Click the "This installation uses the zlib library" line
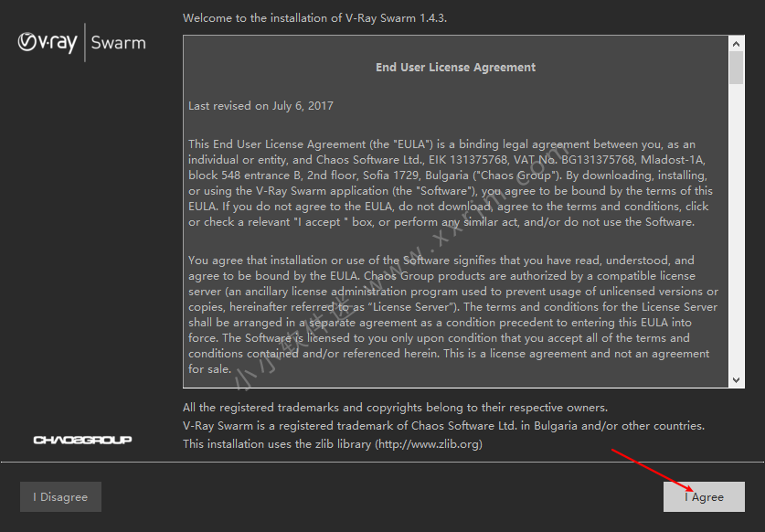This screenshot has height=532, width=765. point(333,444)
